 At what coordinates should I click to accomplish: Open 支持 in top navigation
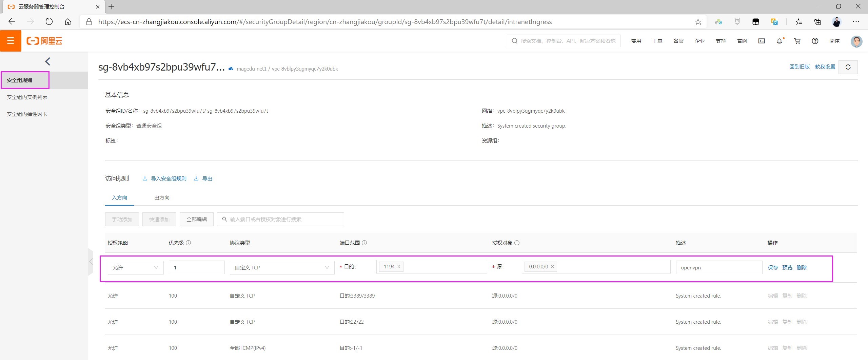(x=721, y=41)
